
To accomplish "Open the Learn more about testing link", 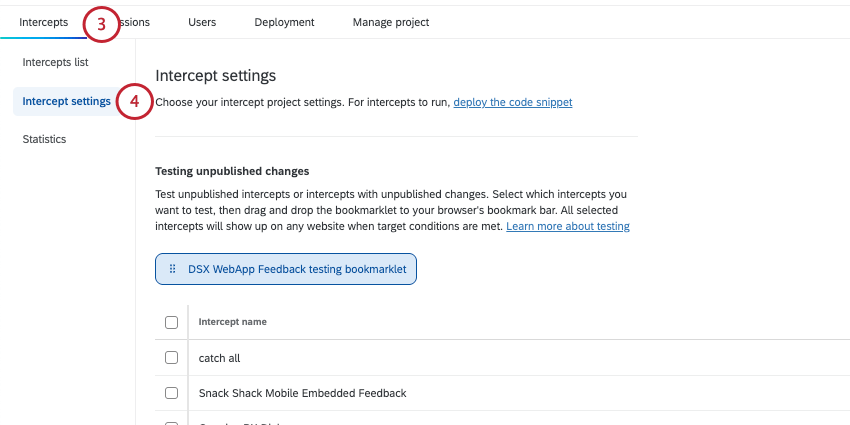I will tap(567, 227).
